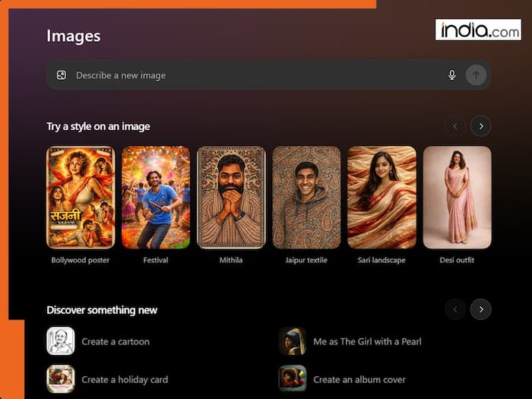Screen dimensions: 532x399
Task: Focus the Describe a new image field
Action: [251, 75]
